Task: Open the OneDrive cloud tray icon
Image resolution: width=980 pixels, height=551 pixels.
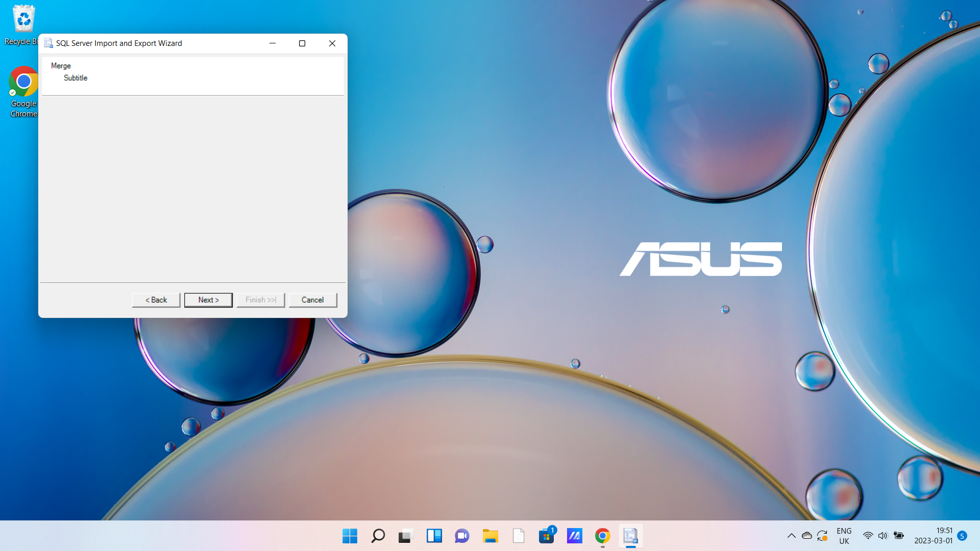Action: click(x=807, y=536)
